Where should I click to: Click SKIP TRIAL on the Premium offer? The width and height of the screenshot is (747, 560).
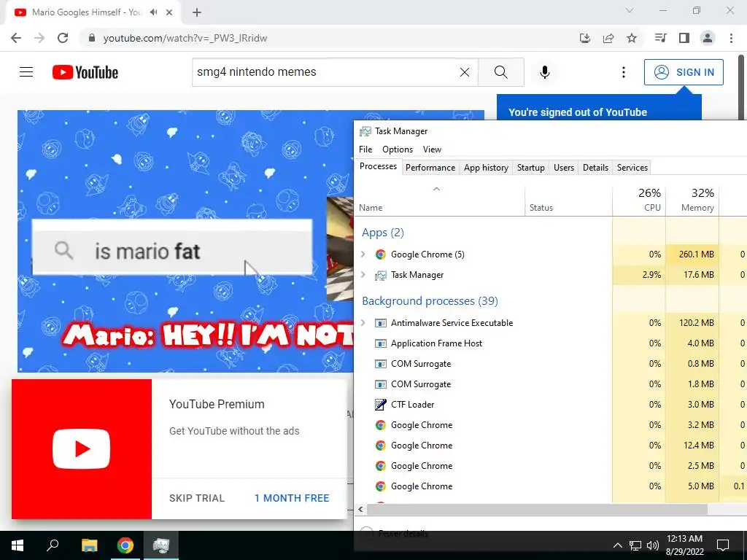click(x=197, y=498)
